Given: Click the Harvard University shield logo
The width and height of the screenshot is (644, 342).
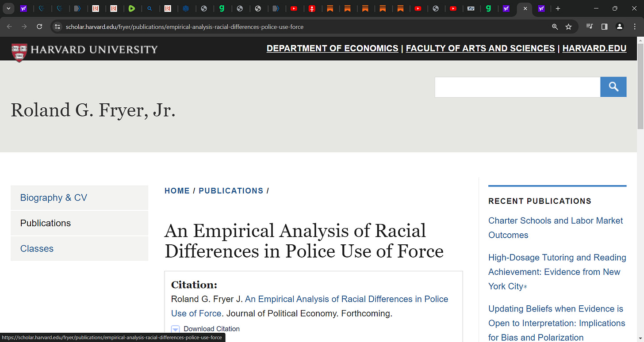Looking at the screenshot, I should pos(19,52).
